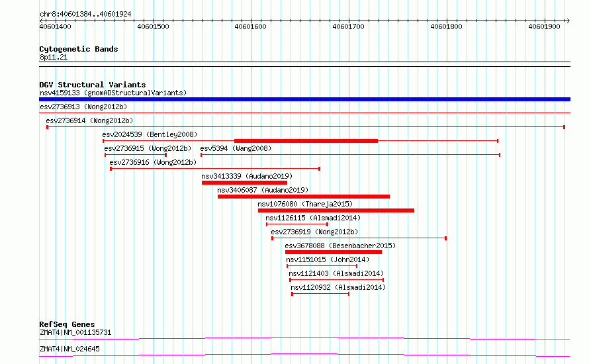Click ruler position 40601800
Image resolution: width=589 pixels, height=364 pixels.
click(x=446, y=26)
